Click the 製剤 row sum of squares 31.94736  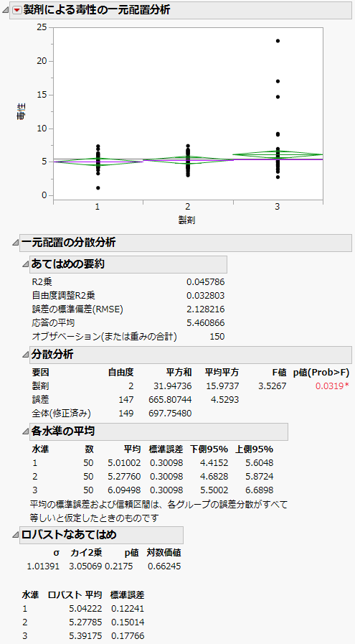coord(174,386)
